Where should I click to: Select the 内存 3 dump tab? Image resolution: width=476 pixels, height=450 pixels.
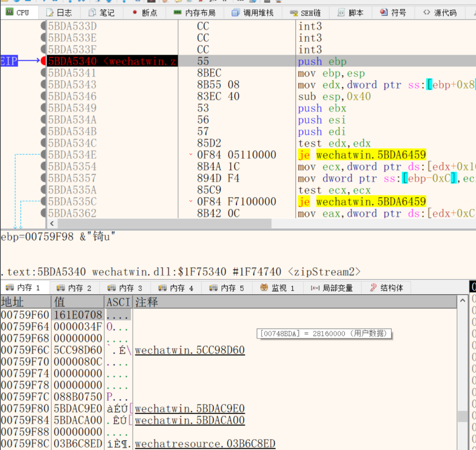[125, 288]
